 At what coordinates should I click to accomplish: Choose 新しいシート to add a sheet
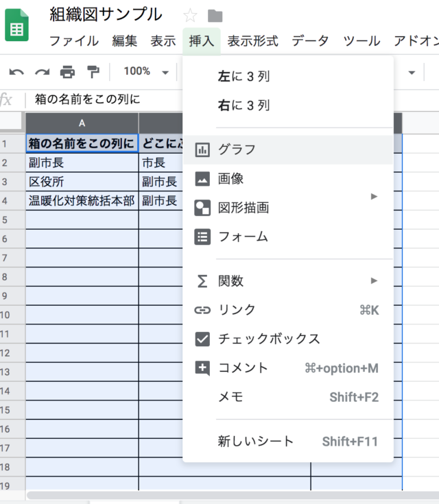(x=288, y=442)
